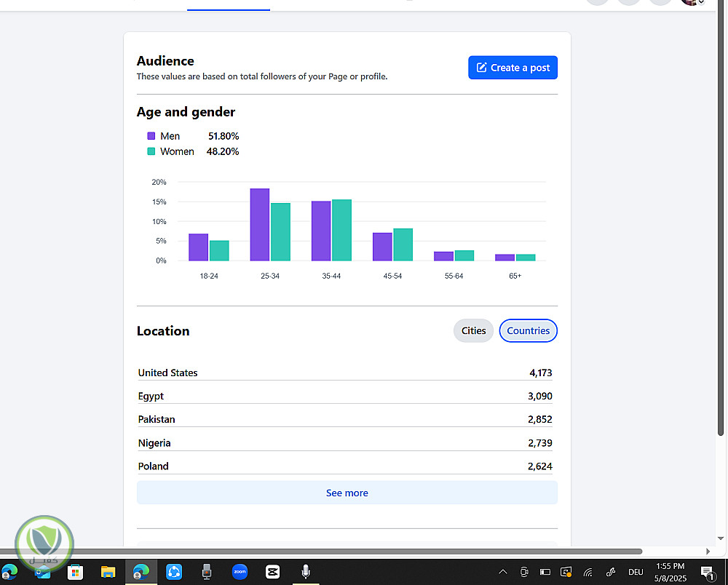Open the voice recorder microphone icon

pyautogui.click(x=306, y=572)
